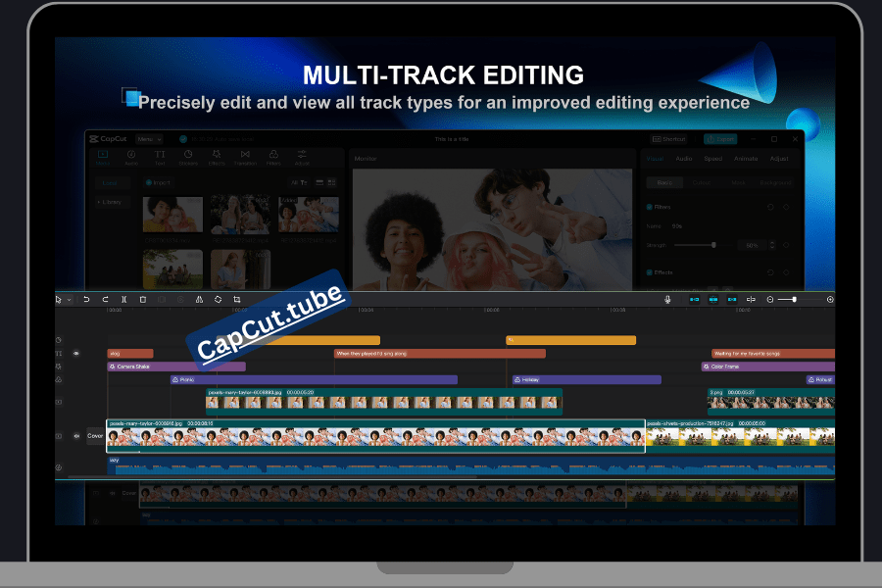882x588 pixels.
Task: Open the pointer tool mode dropdown arrow
Action: click(70, 300)
